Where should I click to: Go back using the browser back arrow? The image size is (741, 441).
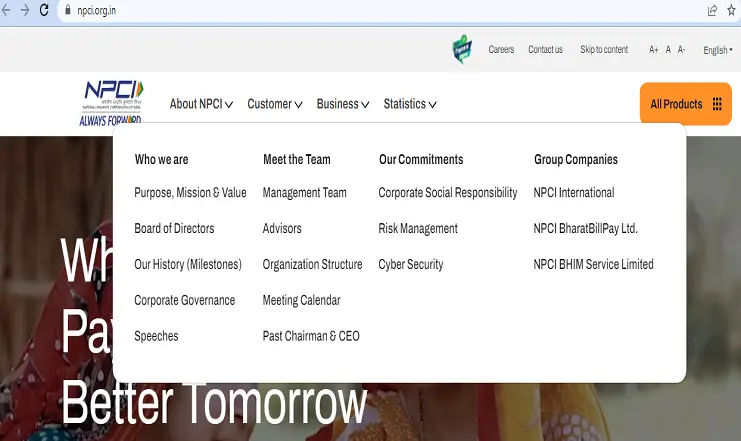pyautogui.click(x=6, y=10)
